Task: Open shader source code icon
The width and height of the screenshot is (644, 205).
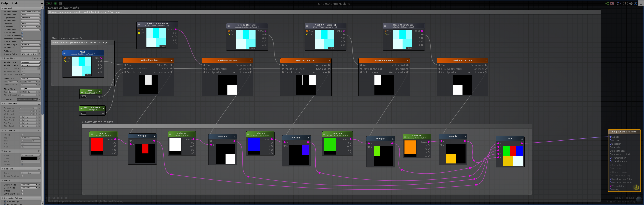Action: [x=60, y=3]
